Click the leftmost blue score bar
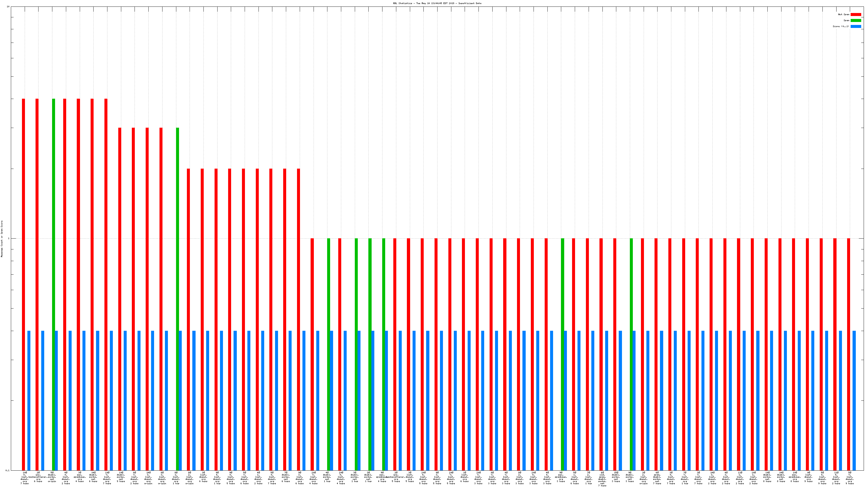Image resolution: width=868 pixels, height=488 pixels. [29, 400]
